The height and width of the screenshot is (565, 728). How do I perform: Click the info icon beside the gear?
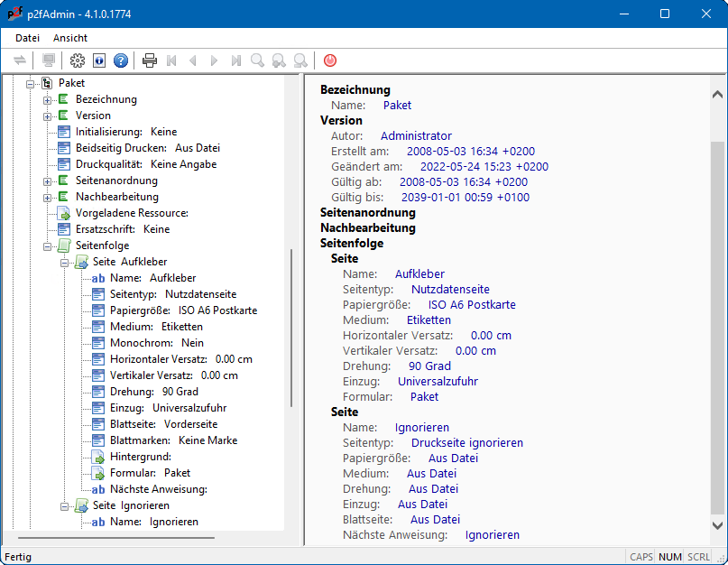coord(99,60)
